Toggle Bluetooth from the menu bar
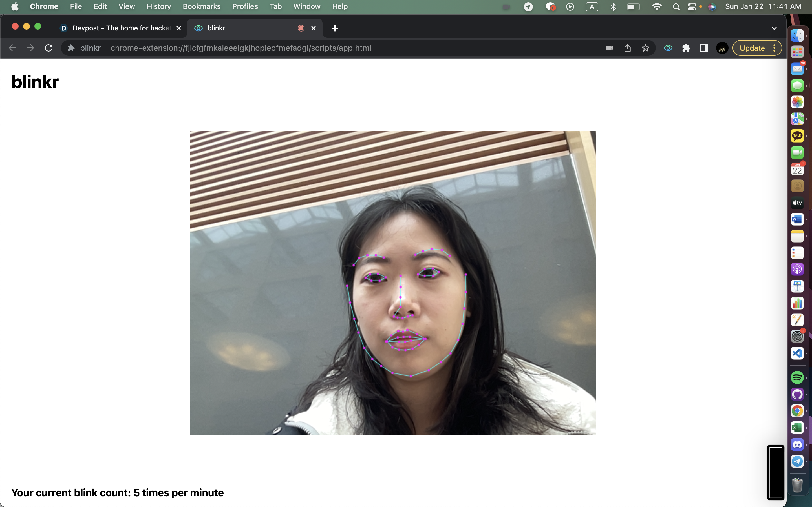The image size is (812, 507). [613, 7]
